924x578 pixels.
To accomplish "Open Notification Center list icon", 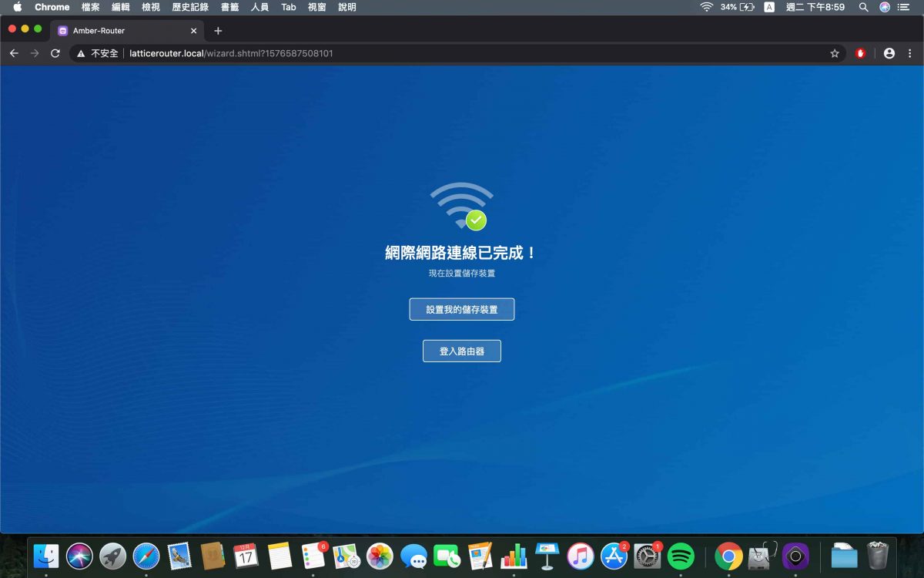I will point(904,7).
